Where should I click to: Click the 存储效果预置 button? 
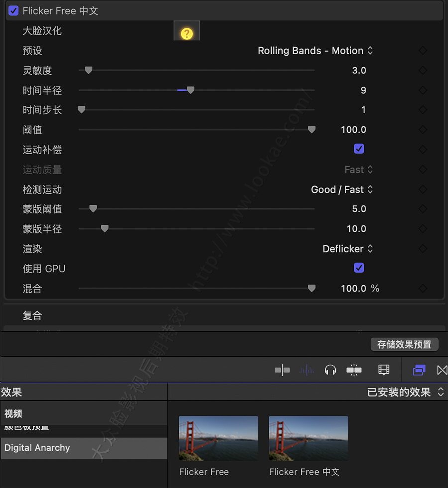(x=404, y=344)
